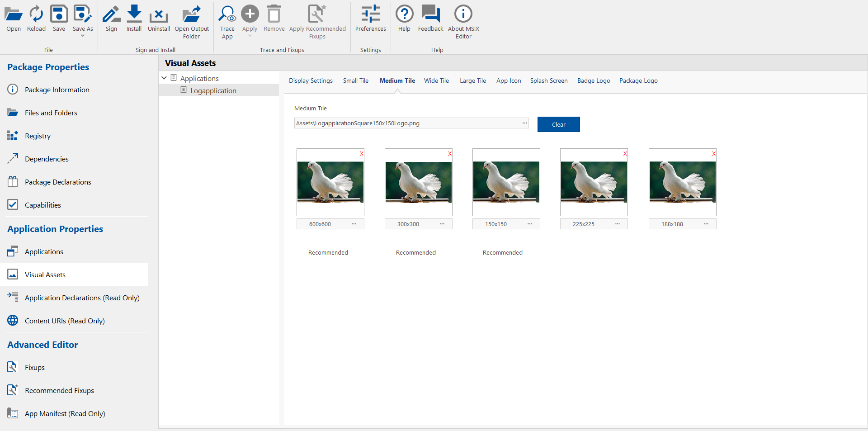Browse for 150x150 image with ellipsis button
Viewport: 868px width, 431px height.
pos(529,224)
